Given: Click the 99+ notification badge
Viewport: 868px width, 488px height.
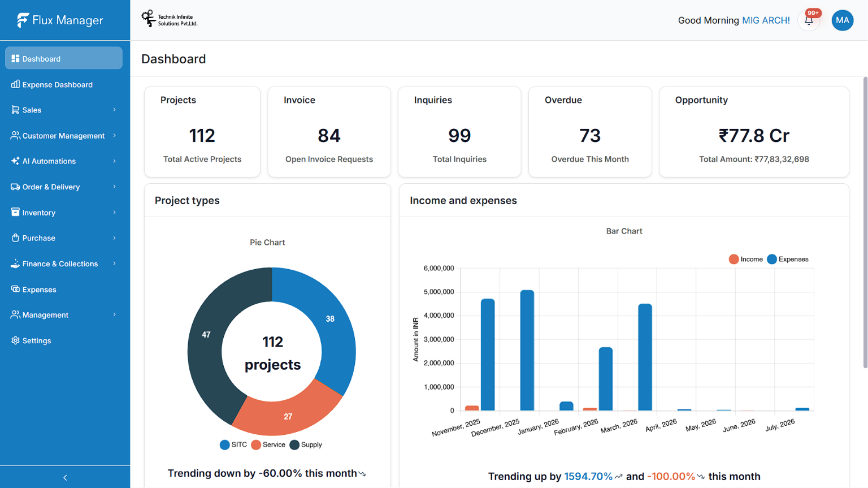Looking at the screenshot, I should pos(813,13).
